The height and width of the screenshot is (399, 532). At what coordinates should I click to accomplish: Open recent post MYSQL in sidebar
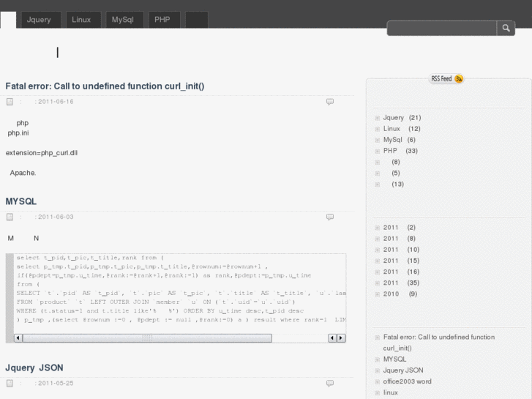click(394, 359)
